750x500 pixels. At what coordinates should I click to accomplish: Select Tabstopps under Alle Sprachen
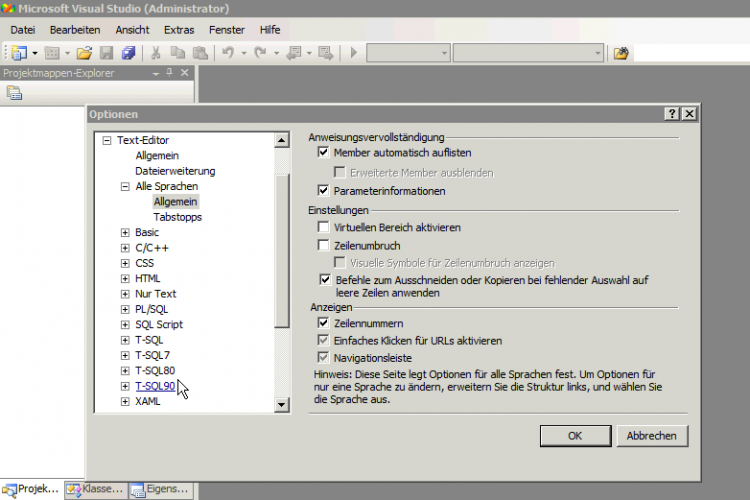click(x=177, y=217)
